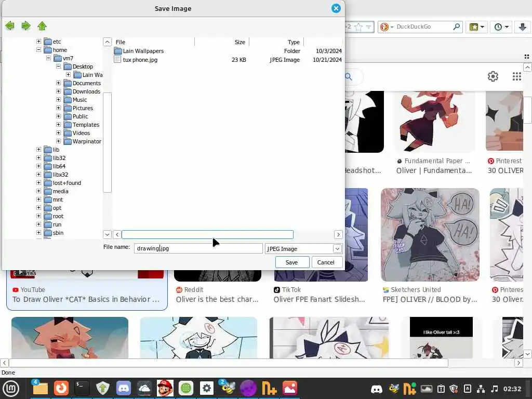Open the Sketchers United OLIVER BLOOD image

[x=430, y=234]
